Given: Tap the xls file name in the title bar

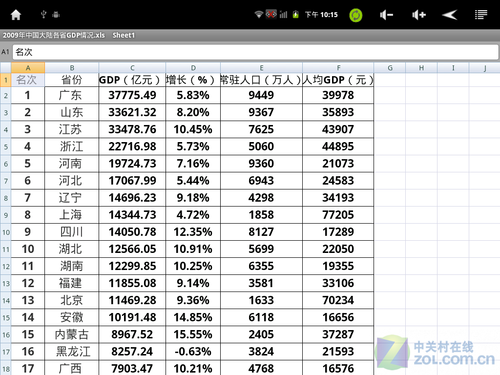Looking at the screenshot, I should [x=54, y=35].
